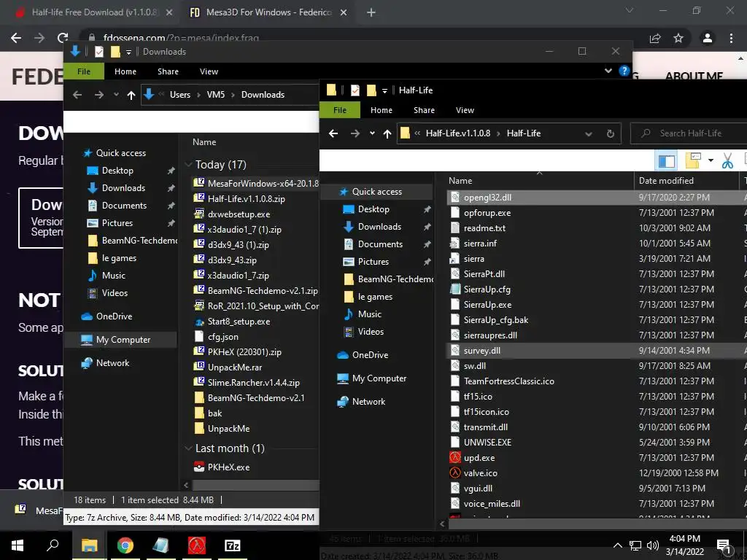Select dxwebsetup.exe in Downloads

(x=239, y=214)
